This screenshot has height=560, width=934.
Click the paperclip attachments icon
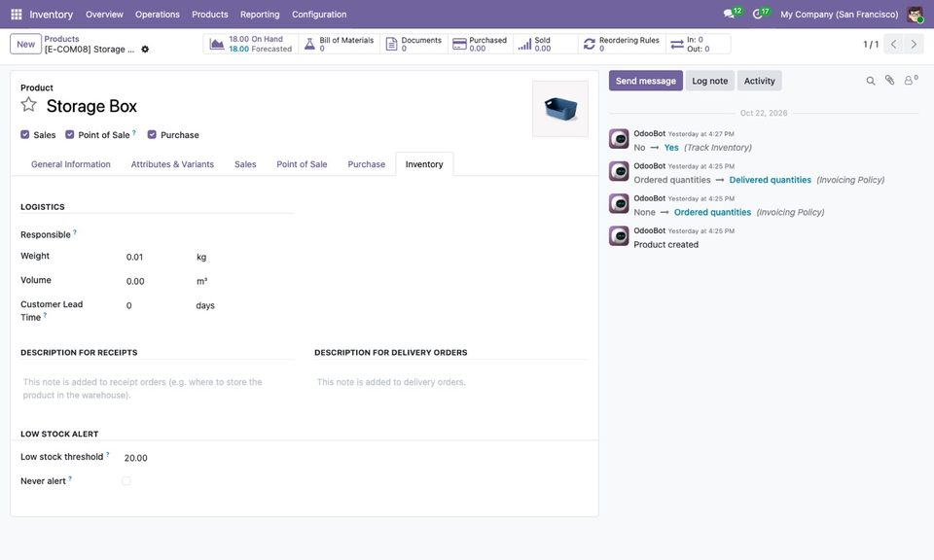pos(889,81)
